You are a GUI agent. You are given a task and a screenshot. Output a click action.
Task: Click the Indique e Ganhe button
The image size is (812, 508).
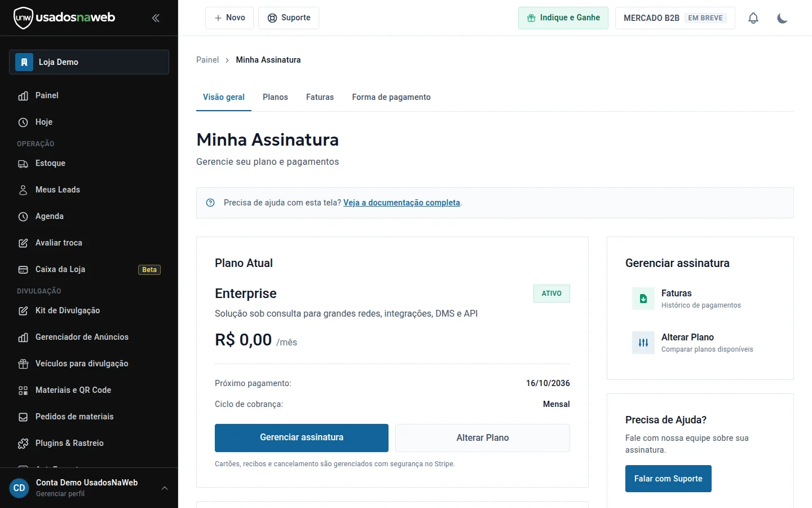pos(563,18)
